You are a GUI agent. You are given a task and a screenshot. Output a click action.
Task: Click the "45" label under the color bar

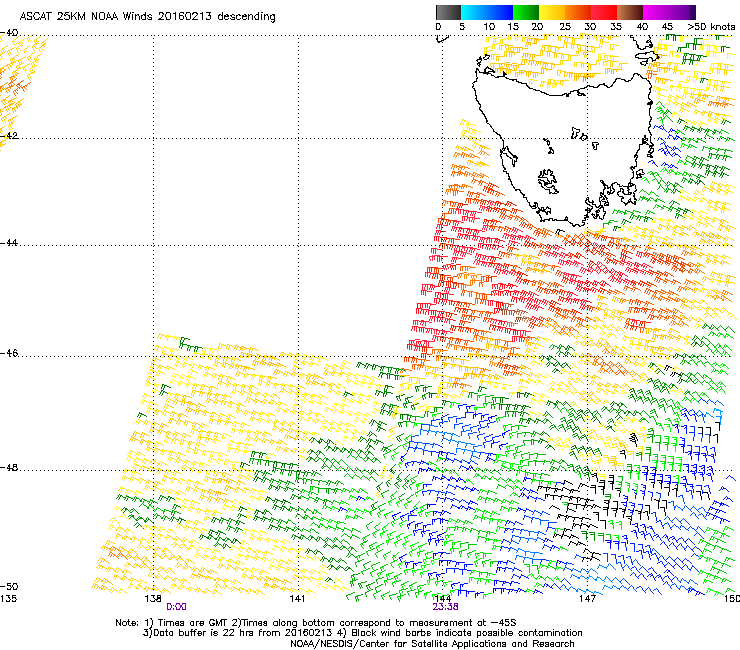667,27
